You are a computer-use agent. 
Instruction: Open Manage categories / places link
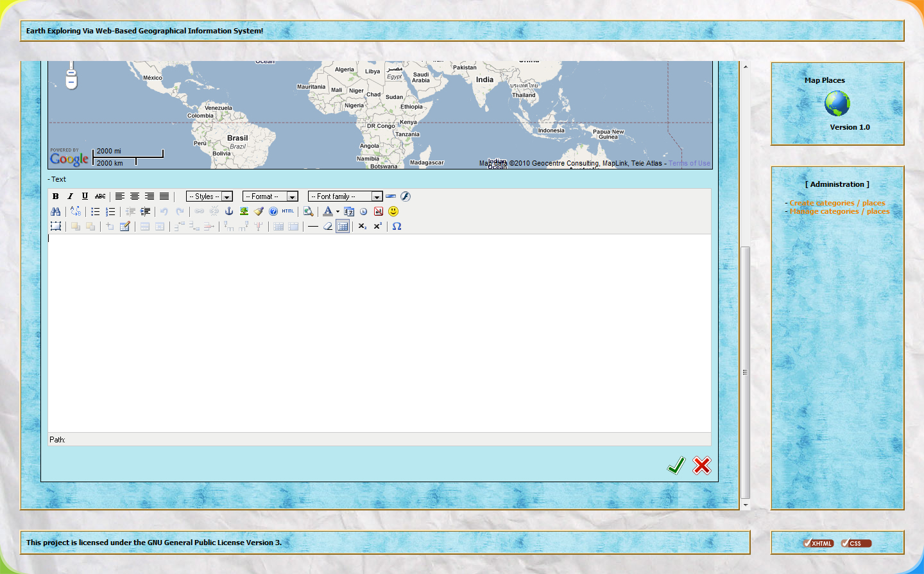click(x=839, y=211)
